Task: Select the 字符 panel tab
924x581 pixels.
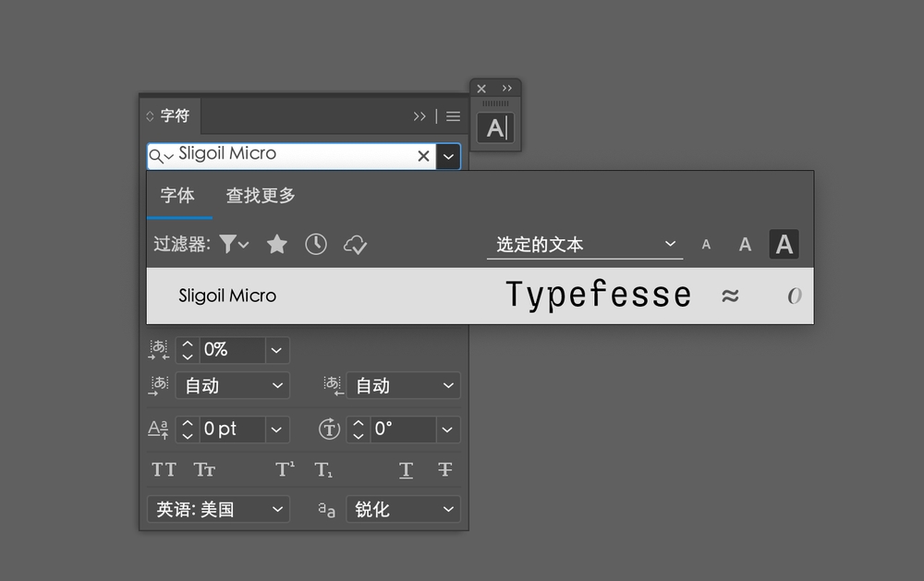Action: coord(175,115)
